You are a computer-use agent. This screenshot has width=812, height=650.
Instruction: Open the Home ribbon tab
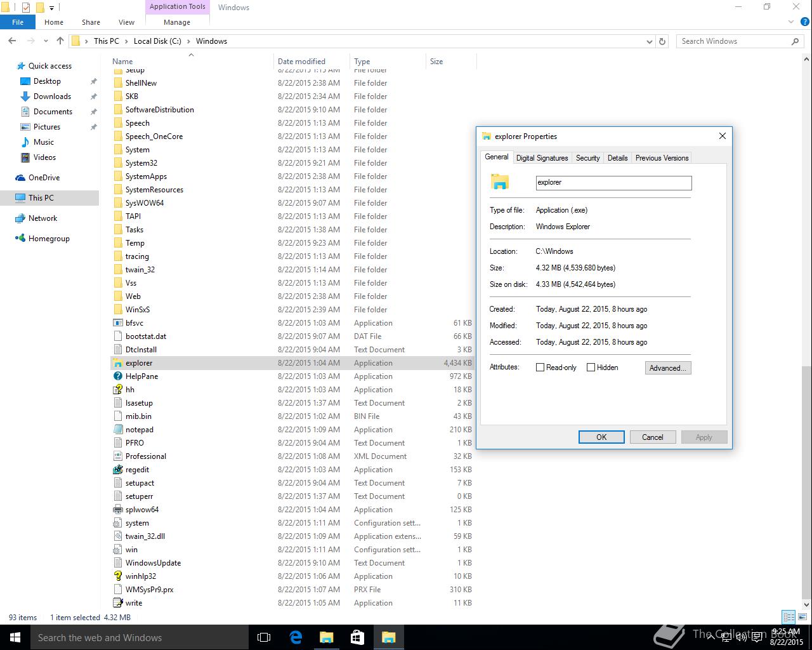[x=54, y=22]
